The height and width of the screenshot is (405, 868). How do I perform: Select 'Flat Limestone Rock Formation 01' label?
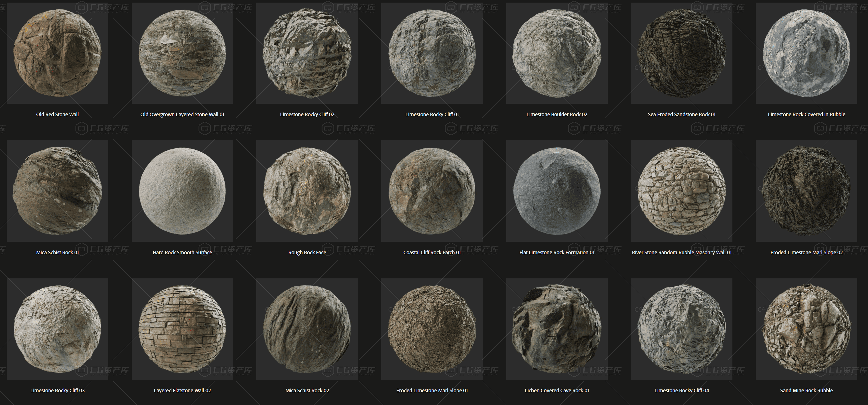click(557, 252)
